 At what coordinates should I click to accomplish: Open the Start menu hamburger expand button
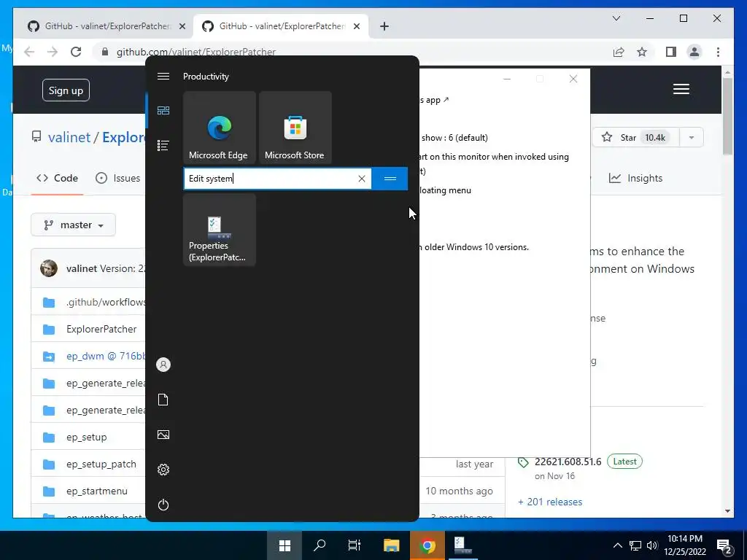163,76
